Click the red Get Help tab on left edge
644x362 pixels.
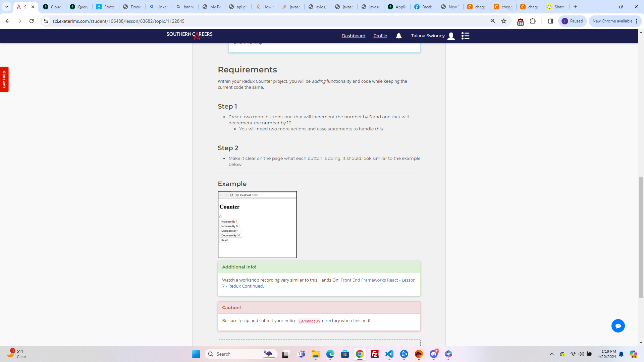(x=4, y=79)
